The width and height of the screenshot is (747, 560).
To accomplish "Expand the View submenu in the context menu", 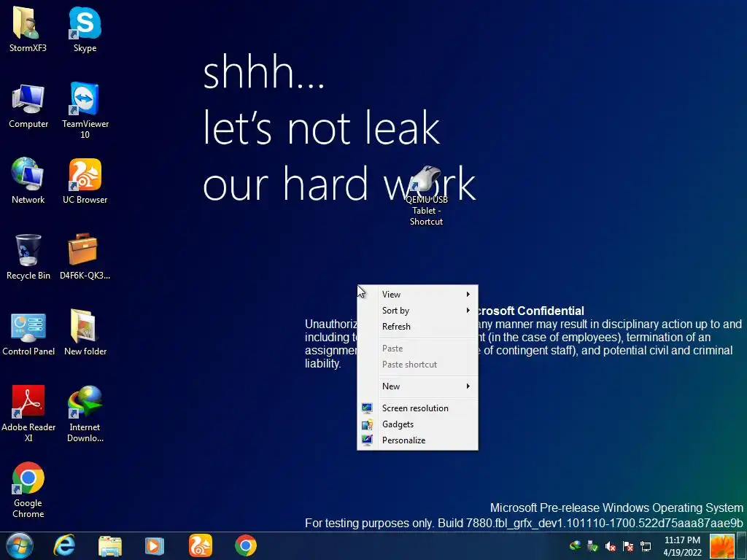I will click(417, 295).
